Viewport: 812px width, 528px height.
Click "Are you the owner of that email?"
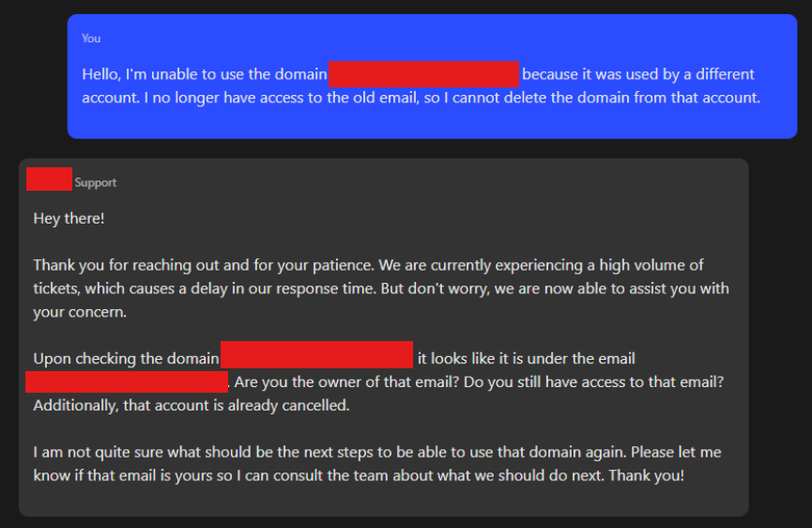click(361, 382)
